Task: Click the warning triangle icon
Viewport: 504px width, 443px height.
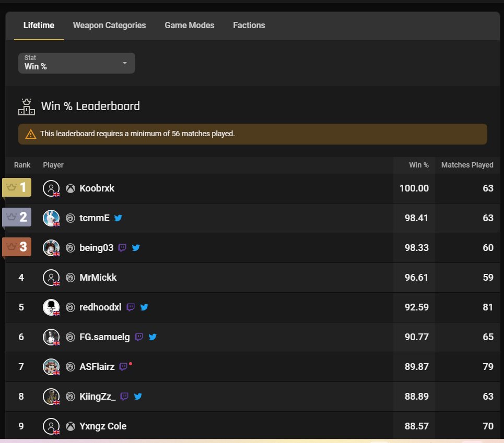Action: [30, 134]
